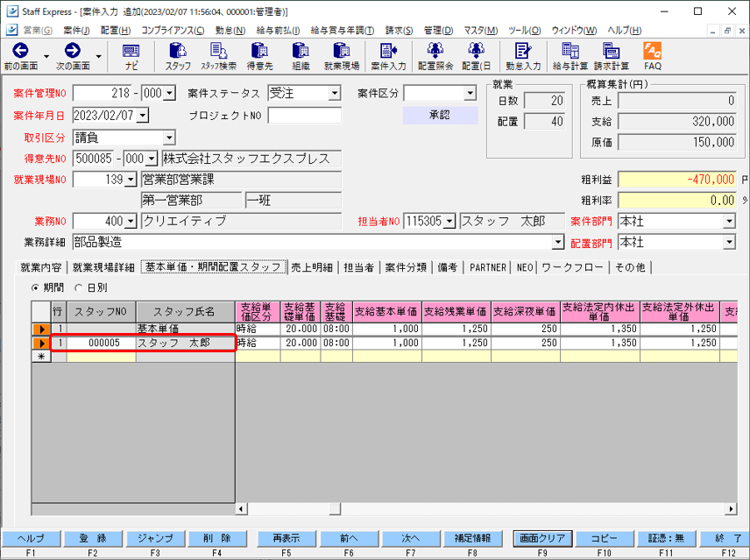The height and width of the screenshot is (560, 750).
Task: Select the スタッフ 太郎 row arrow marker
Action: tap(41, 344)
